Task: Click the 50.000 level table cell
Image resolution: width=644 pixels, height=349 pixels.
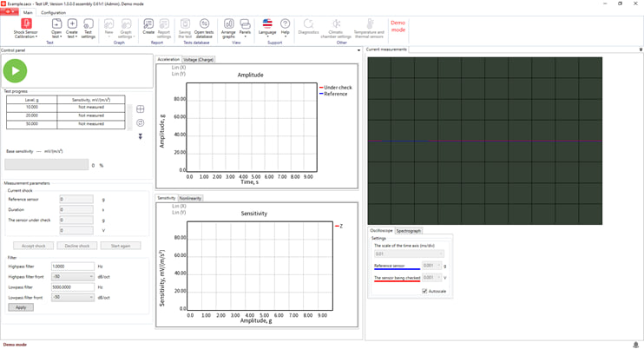Action: (x=31, y=123)
